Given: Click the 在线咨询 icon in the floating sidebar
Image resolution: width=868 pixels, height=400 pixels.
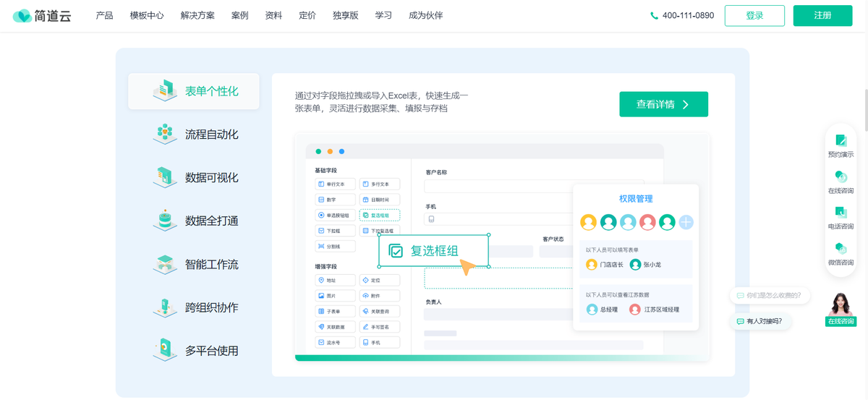Looking at the screenshot, I should click(x=841, y=177).
